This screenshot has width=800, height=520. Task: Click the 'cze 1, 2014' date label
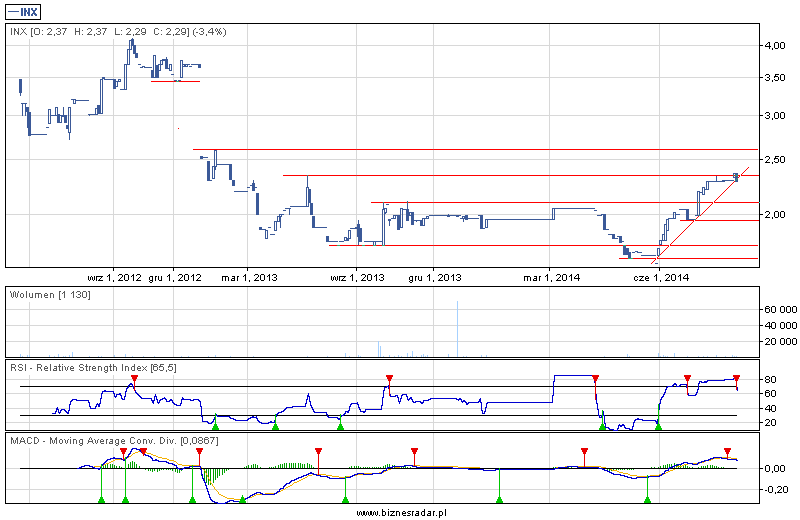[661, 276]
